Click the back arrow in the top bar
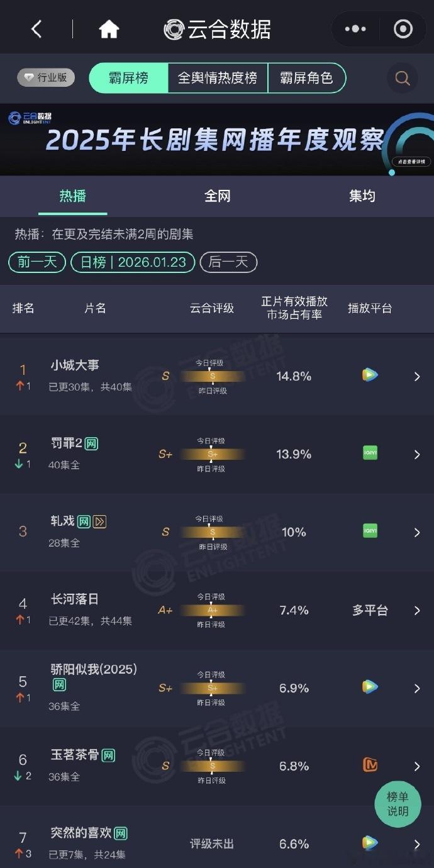 tap(36, 28)
